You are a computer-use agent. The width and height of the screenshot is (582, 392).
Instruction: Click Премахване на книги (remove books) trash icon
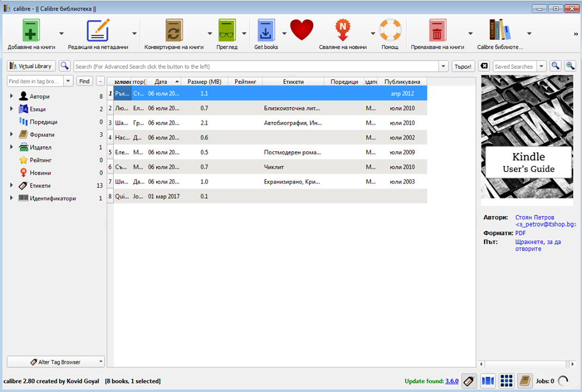tap(437, 30)
